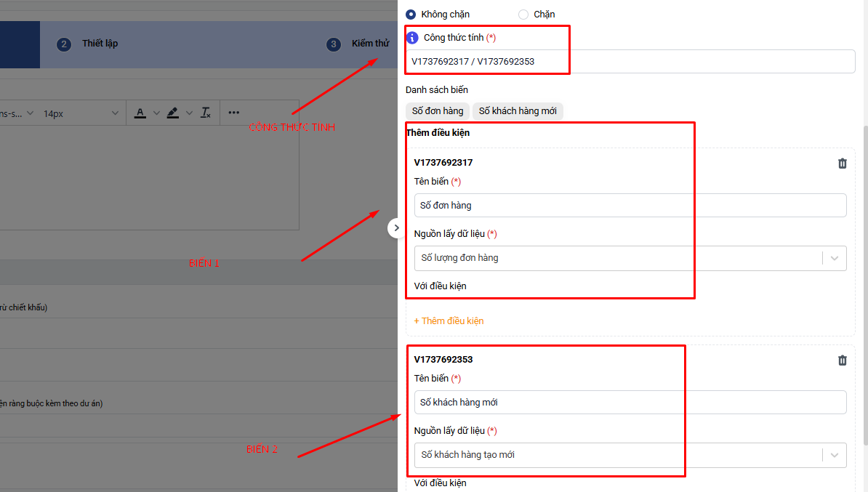Image resolution: width=868 pixels, height=492 pixels.
Task: Select the Không chặn radio option
Action: pos(411,15)
